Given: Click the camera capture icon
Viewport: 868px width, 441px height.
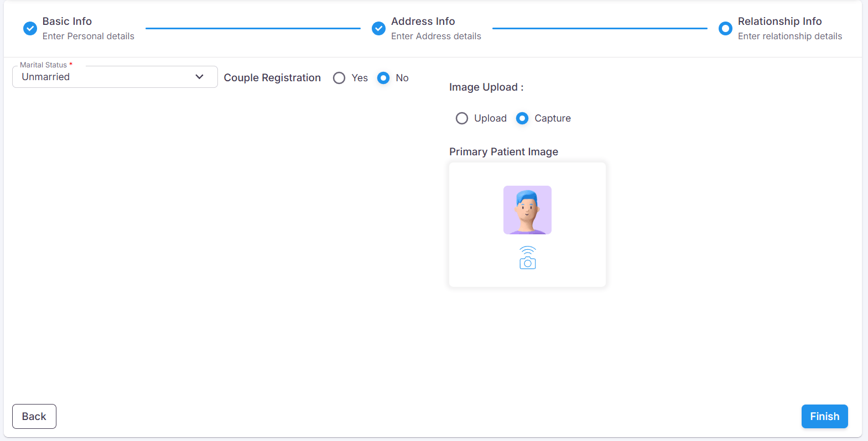Looking at the screenshot, I should click(x=528, y=258).
